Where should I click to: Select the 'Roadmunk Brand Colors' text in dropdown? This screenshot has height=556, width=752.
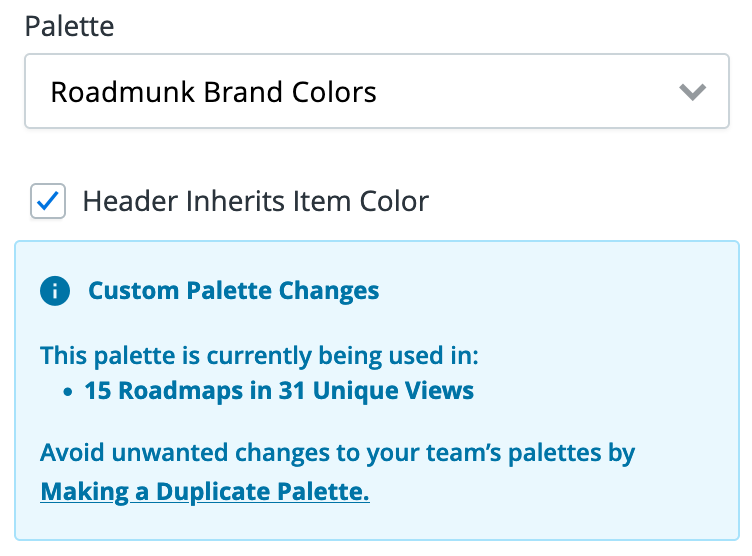click(x=213, y=93)
